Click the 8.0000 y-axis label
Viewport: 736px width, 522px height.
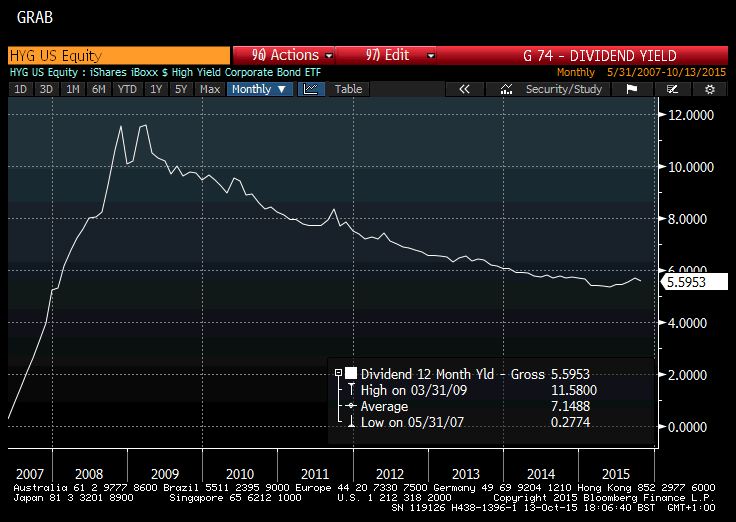tap(687, 219)
